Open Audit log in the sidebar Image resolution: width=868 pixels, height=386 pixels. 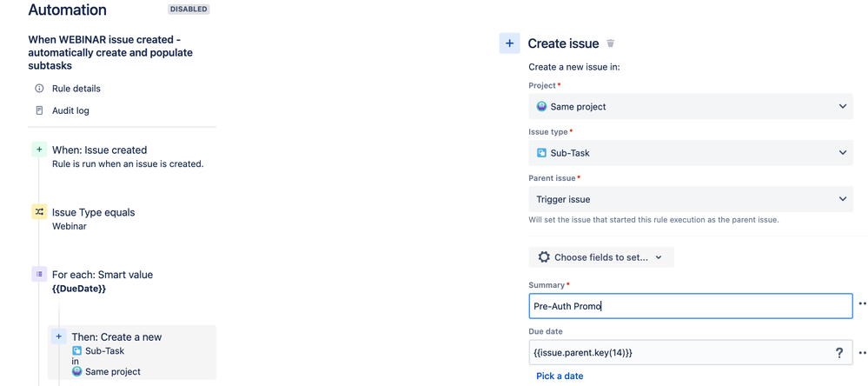(70, 110)
